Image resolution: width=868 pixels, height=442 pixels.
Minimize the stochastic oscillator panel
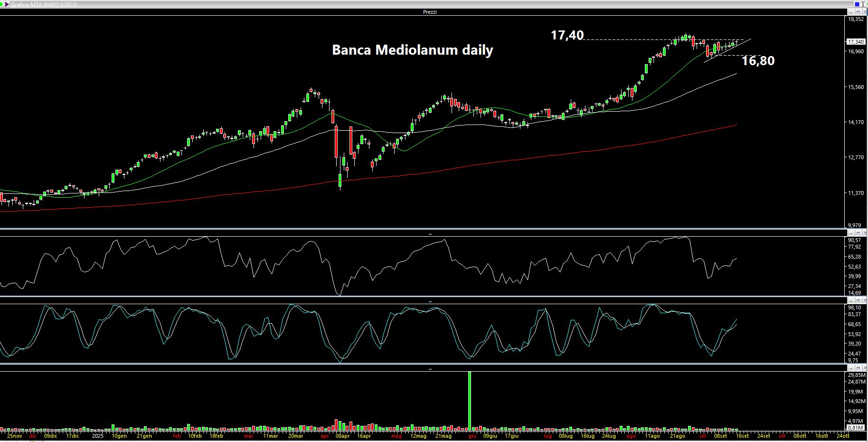[x=851, y=300]
